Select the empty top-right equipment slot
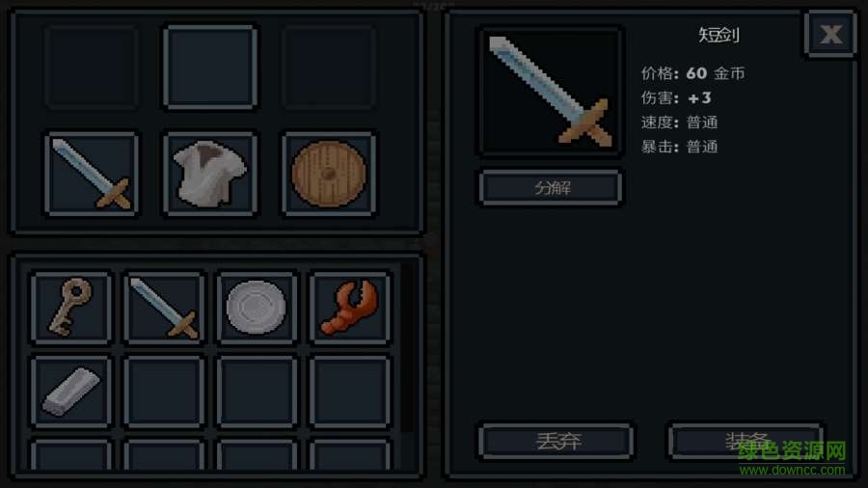Viewport: 868px width, 488px height. coord(329,67)
